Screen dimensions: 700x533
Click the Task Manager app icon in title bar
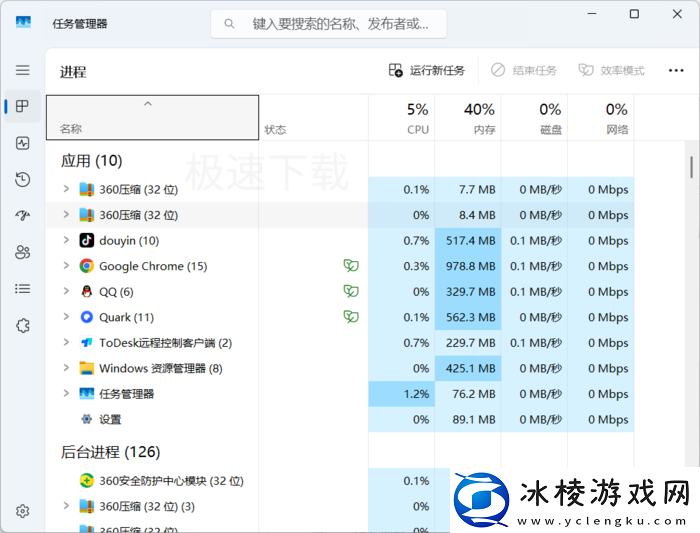(23, 22)
